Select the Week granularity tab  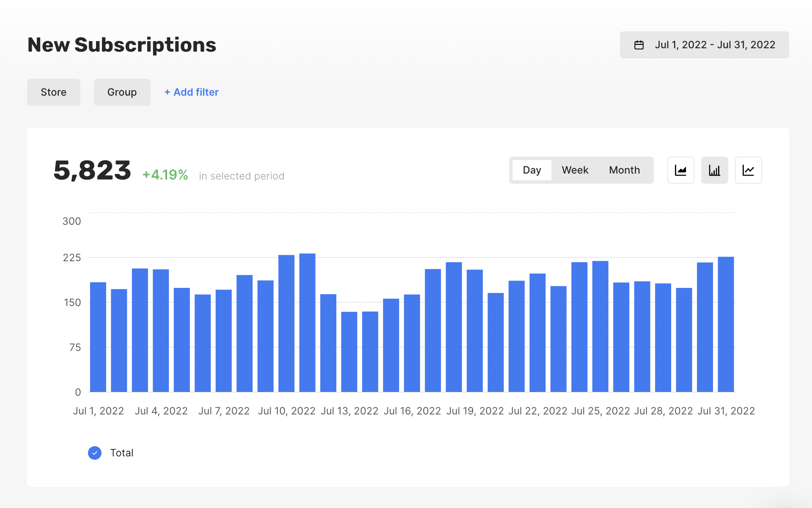[x=575, y=170]
